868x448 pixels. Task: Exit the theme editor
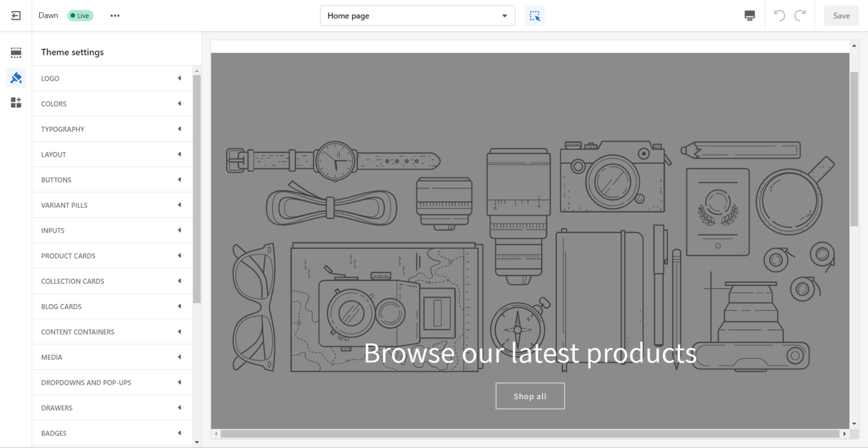[x=16, y=15]
